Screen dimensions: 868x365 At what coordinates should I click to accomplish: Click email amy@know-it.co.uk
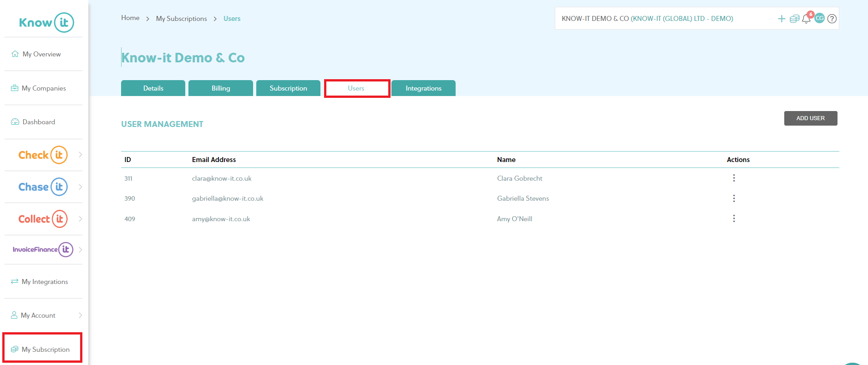coord(221,219)
